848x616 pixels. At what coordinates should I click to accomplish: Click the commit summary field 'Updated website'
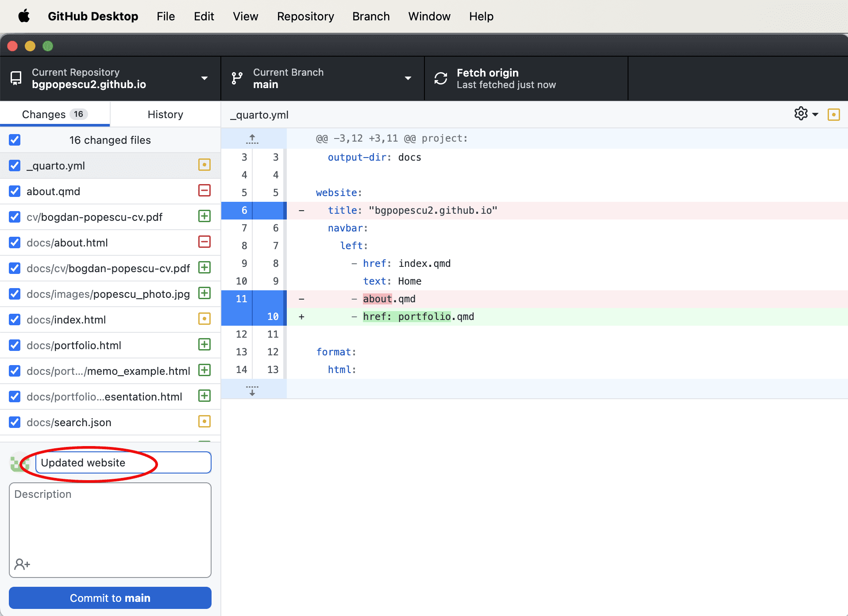[x=123, y=462]
